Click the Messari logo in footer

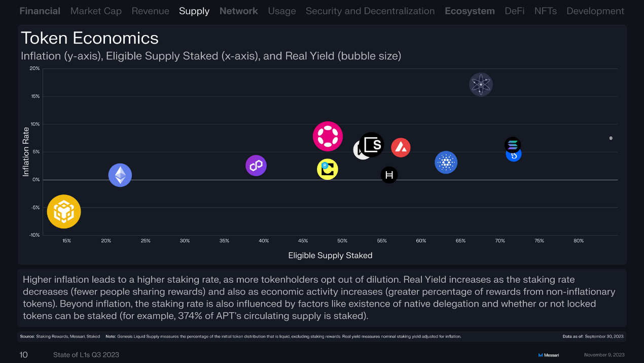pos(549,355)
